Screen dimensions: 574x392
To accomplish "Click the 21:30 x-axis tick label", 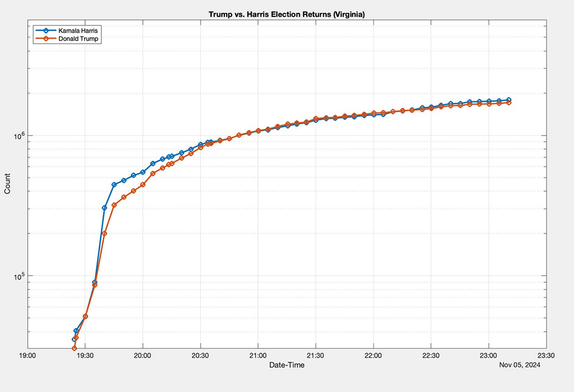I will [315, 356].
